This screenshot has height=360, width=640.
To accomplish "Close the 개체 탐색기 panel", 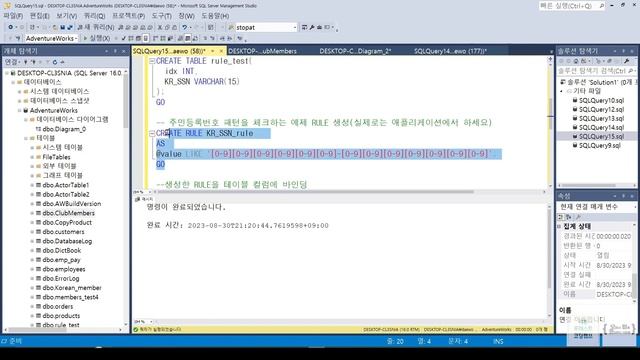I will [x=124, y=51].
